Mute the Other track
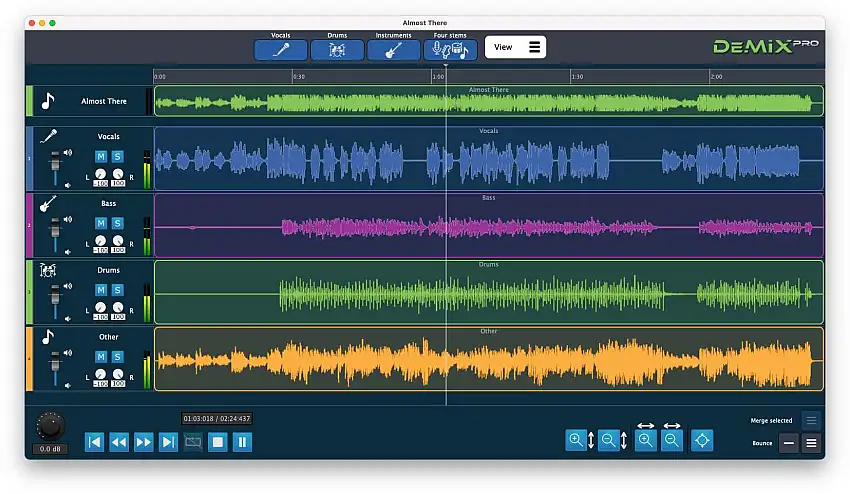 point(101,357)
